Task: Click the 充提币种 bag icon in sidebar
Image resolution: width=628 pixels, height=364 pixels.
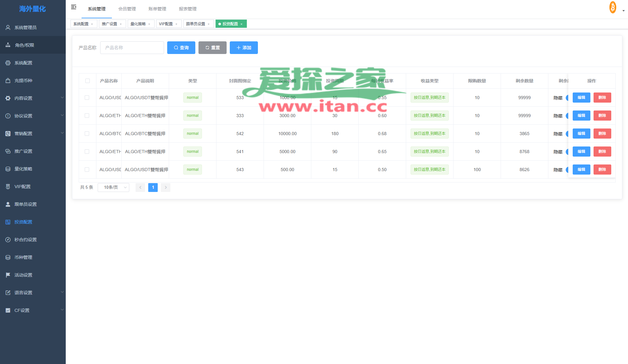Action: (8, 81)
